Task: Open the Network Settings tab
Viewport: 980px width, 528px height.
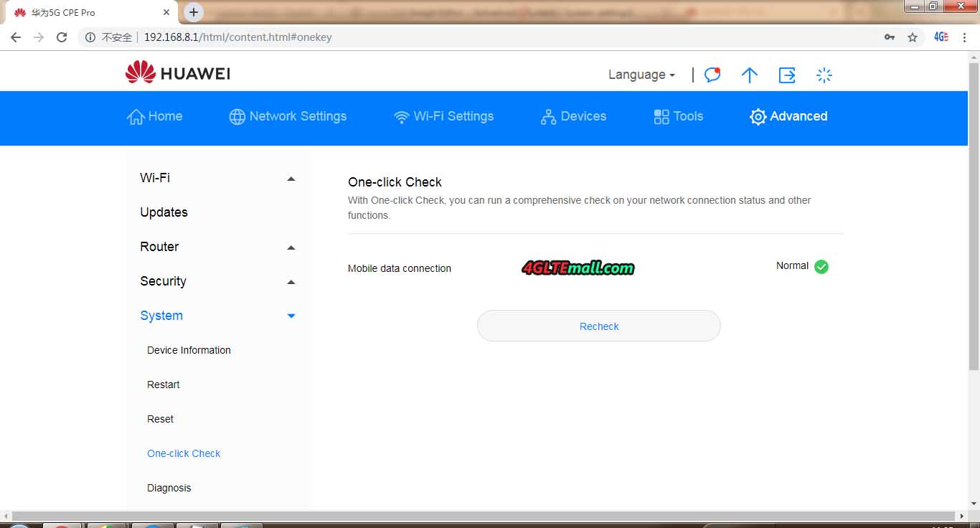Action: point(288,116)
